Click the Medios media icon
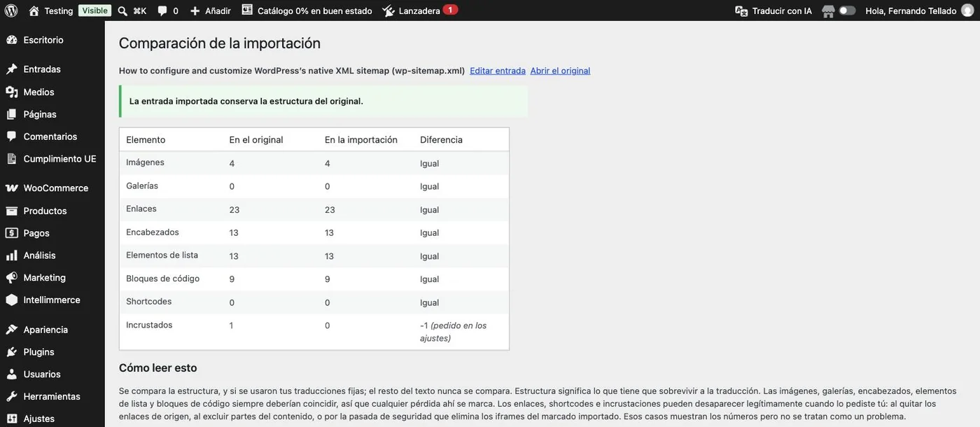This screenshot has width=980, height=427. pos(11,92)
